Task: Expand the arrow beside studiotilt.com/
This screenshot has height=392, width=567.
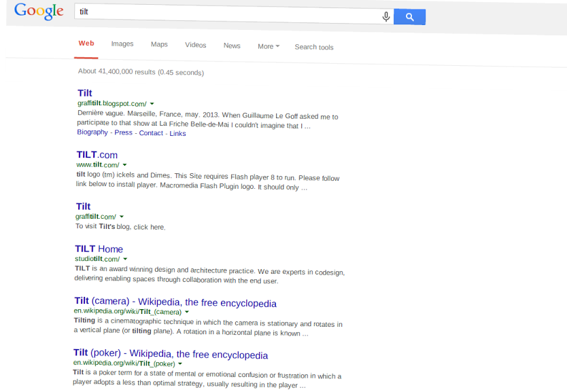Action: point(125,259)
